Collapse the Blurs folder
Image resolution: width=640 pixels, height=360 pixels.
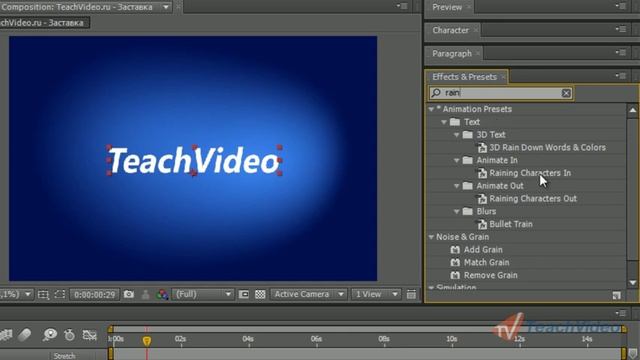click(457, 211)
